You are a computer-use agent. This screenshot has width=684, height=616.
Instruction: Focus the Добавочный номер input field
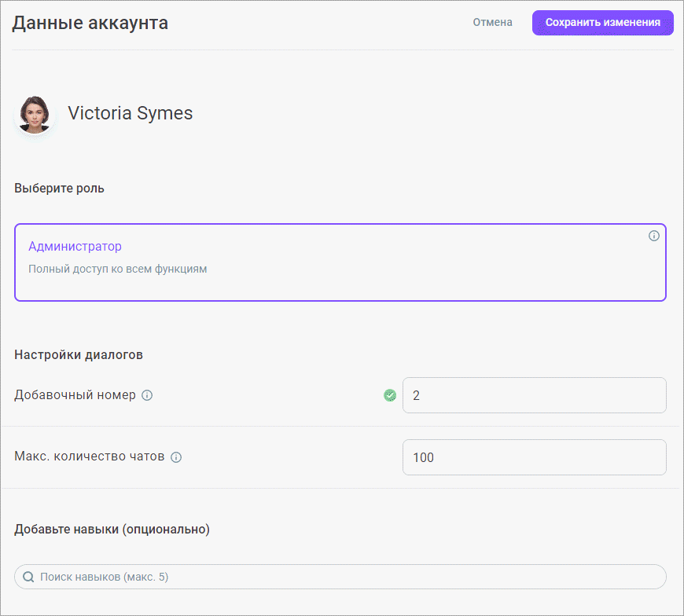pyautogui.click(x=535, y=395)
